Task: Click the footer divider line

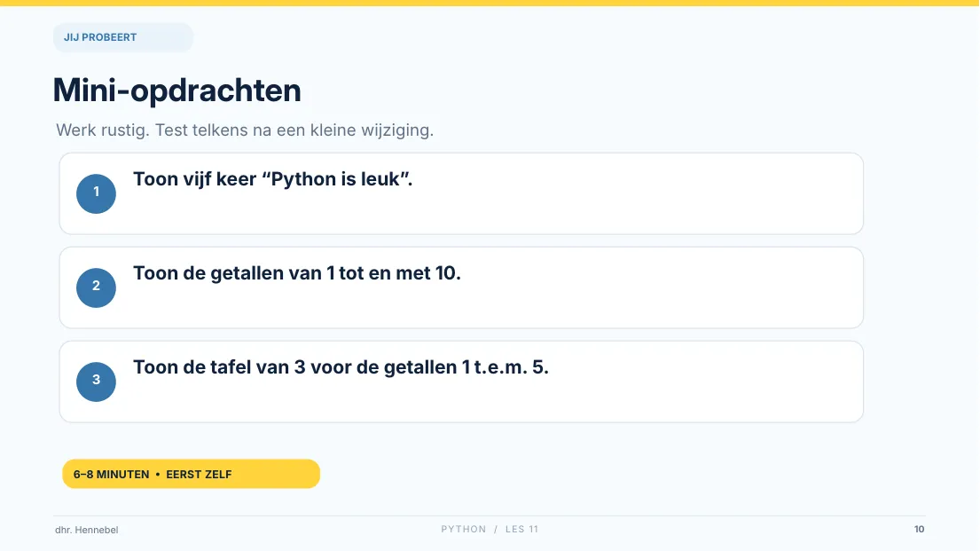Action: pyautogui.click(x=490, y=516)
